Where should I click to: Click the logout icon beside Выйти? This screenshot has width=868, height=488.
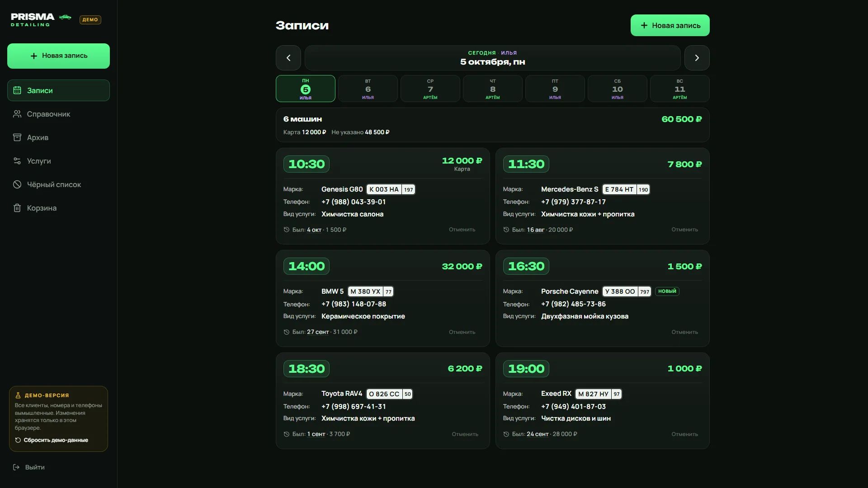tap(16, 467)
